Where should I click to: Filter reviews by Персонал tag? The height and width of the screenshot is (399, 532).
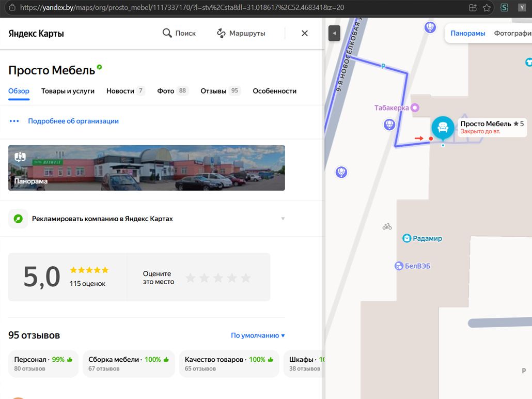coord(43,364)
